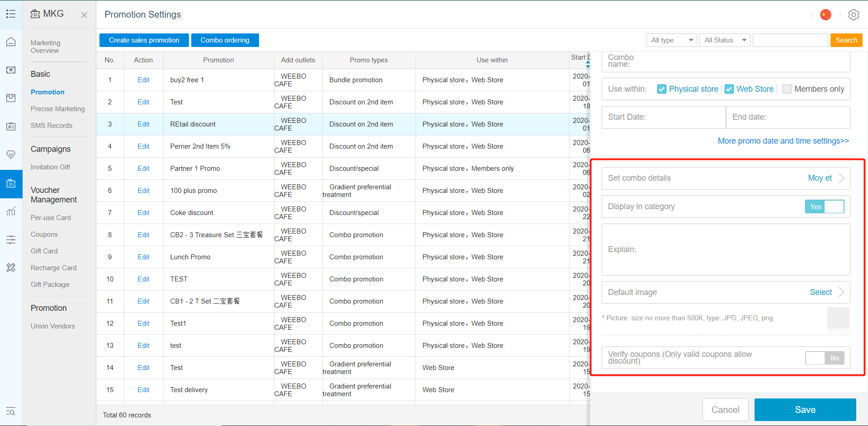This screenshot has width=868, height=426.
Task: Toggle Physical store checkbox
Action: [x=662, y=89]
